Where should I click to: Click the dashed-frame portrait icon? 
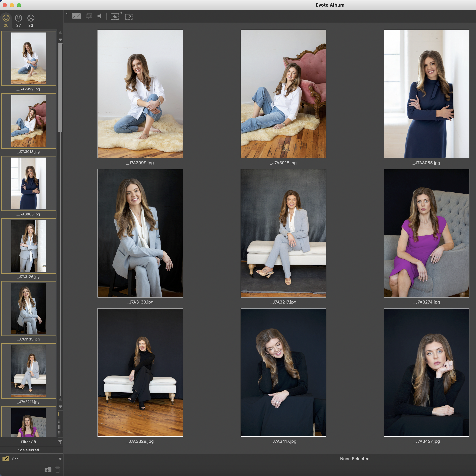[x=115, y=16]
